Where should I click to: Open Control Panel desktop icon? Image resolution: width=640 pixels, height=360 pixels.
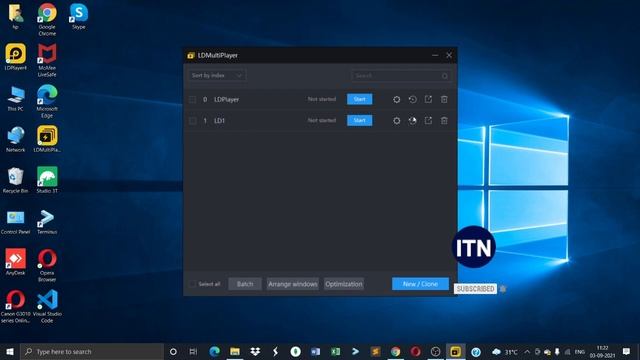point(16,222)
